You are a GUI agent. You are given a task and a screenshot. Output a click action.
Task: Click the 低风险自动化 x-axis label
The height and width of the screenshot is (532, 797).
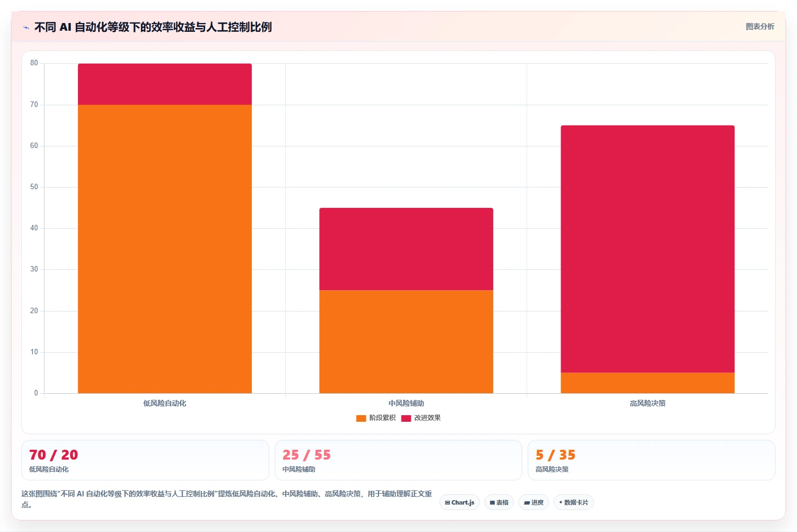click(165, 403)
